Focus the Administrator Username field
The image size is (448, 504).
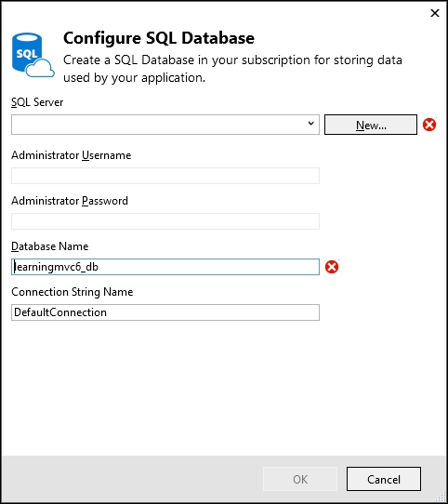tap(165, 176)
